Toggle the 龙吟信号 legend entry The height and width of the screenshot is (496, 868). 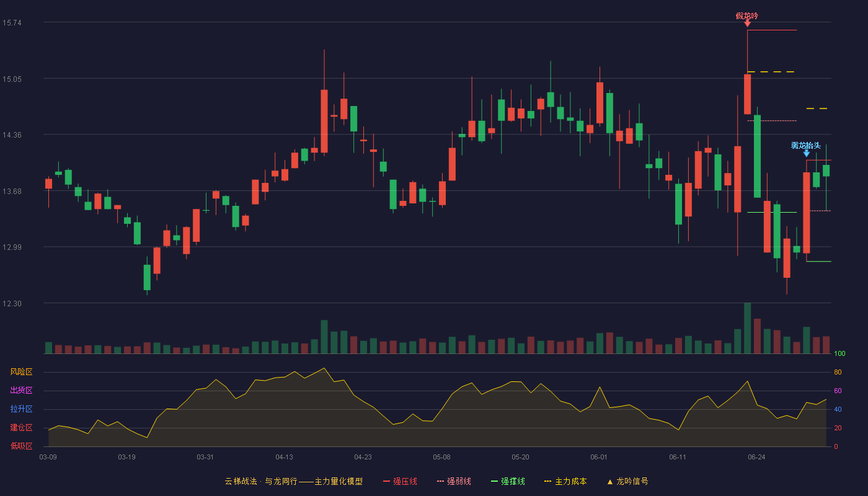(627, 481)
